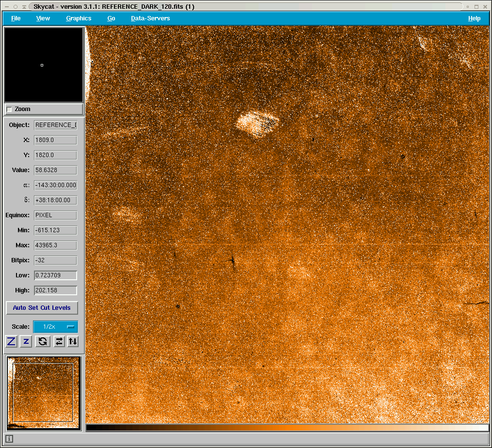Click the colormap ramp bar below the image
Screen dimensions: 492x448
click(287, 428)
